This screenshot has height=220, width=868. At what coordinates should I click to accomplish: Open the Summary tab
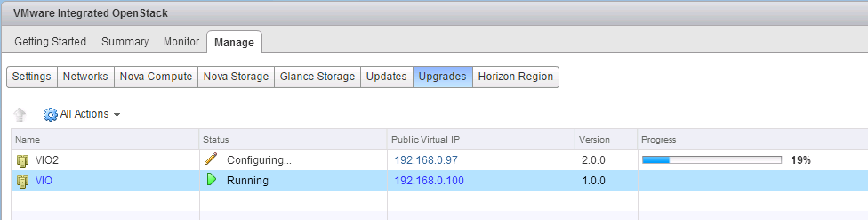pyautogui.click(x=125, y=41)
